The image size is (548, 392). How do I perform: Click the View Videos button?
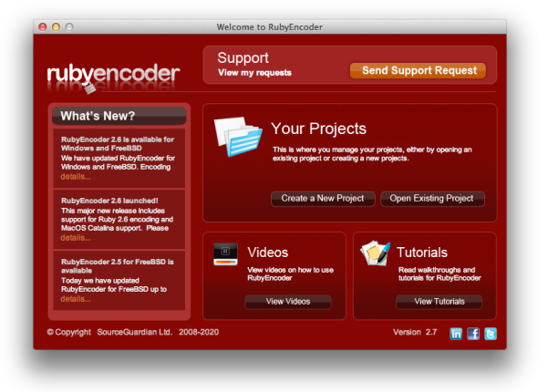(x=288, y=302)
